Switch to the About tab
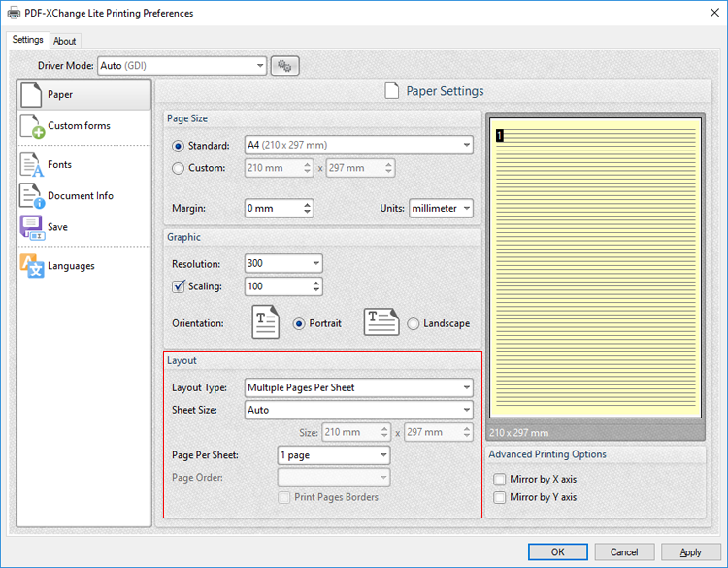This screenshot has height=568, width=728. 64,41
